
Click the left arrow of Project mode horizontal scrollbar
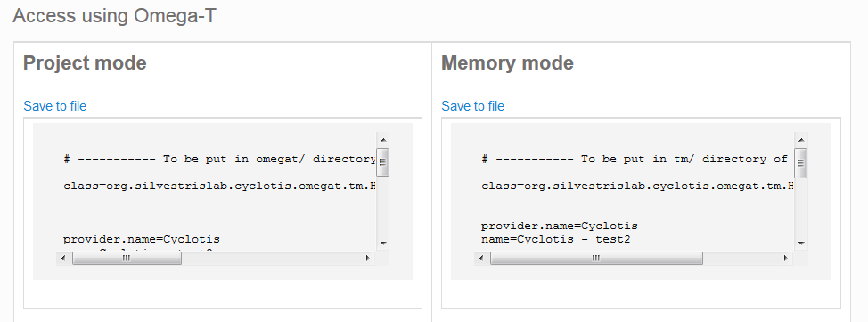pos(62,259)
